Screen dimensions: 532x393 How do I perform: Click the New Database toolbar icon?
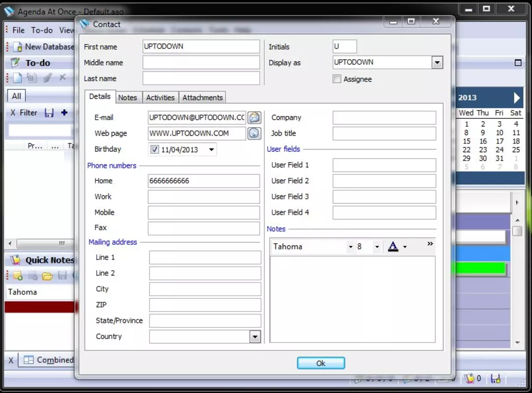click(x=17, y=47)
